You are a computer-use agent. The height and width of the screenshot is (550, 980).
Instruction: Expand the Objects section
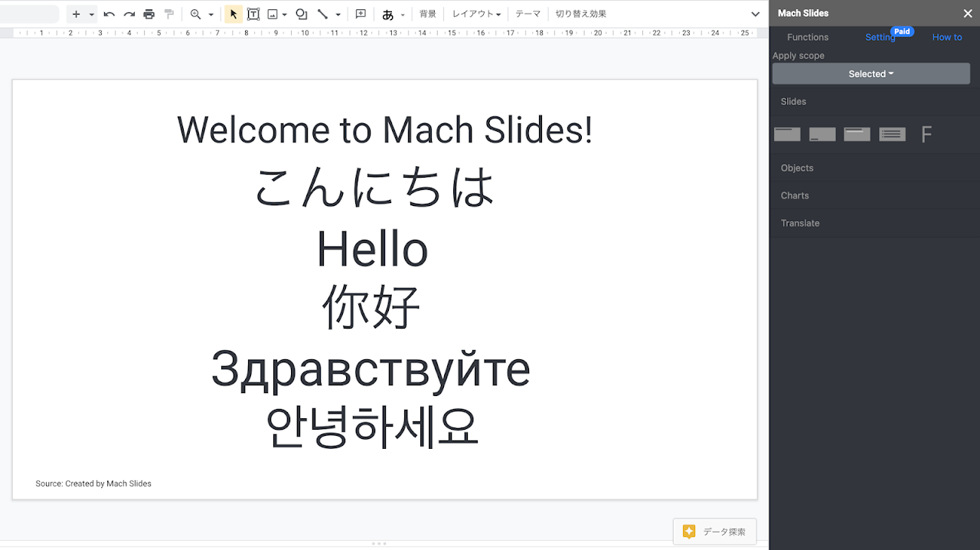click(874, 168)
